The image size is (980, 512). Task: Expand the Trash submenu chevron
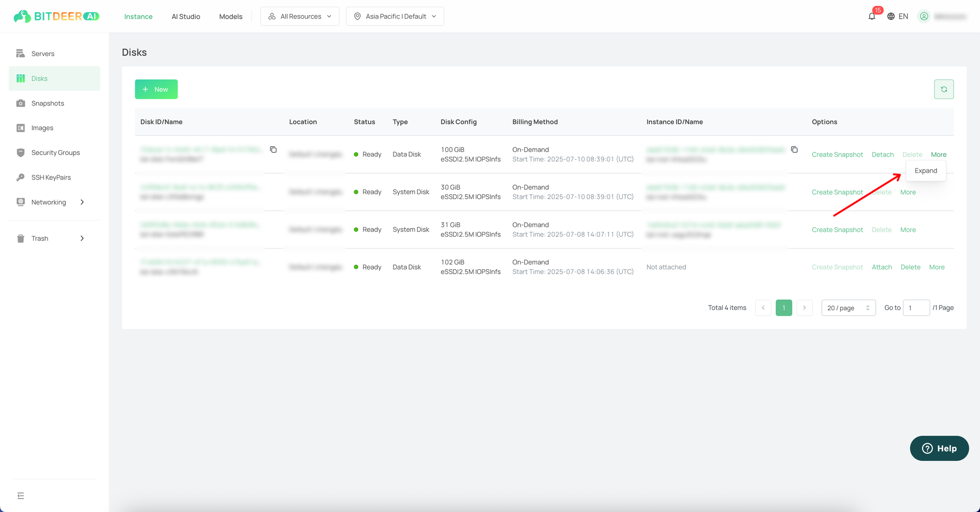point(82,238)
